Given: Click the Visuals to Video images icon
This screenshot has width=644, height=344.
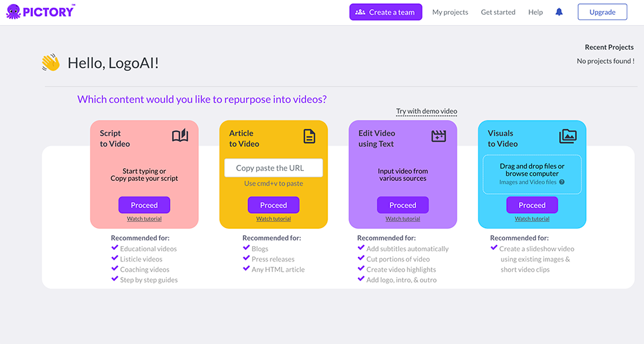Looking at the screenshot, I should (568, 136).
